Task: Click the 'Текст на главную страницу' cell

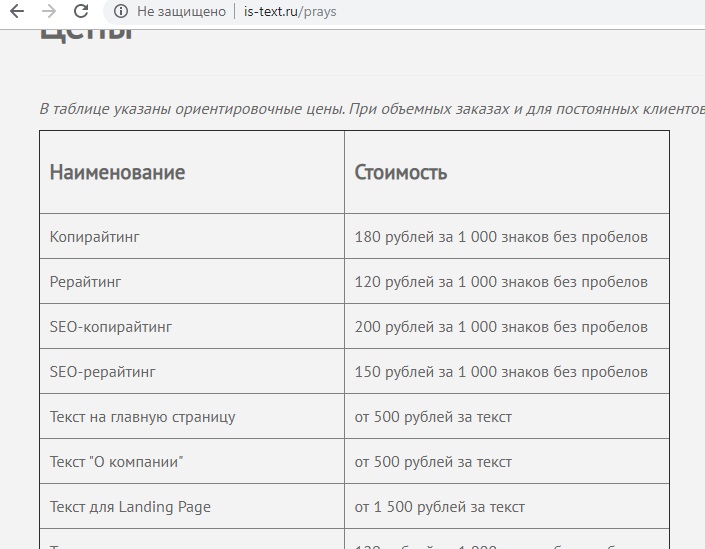Action: coord(142,417)
